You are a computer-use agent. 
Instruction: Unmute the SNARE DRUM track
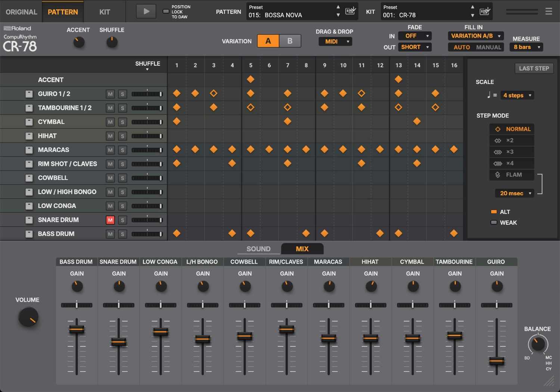110,220
